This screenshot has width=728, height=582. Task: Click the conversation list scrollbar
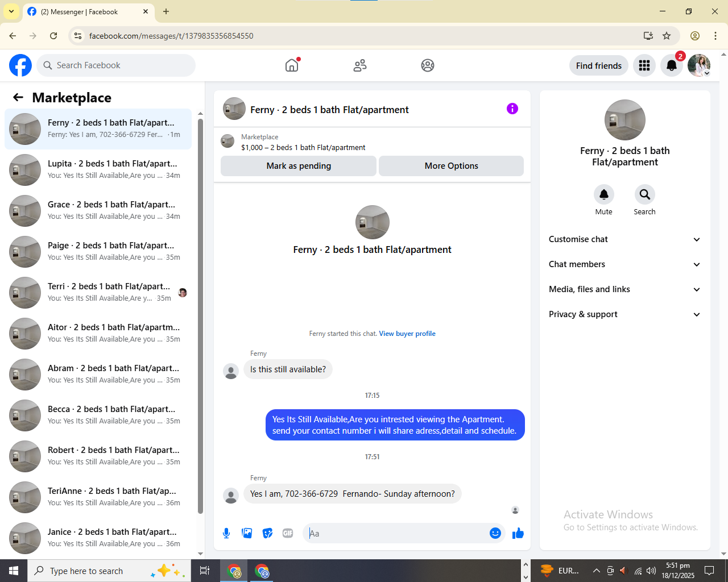[200, 316]
